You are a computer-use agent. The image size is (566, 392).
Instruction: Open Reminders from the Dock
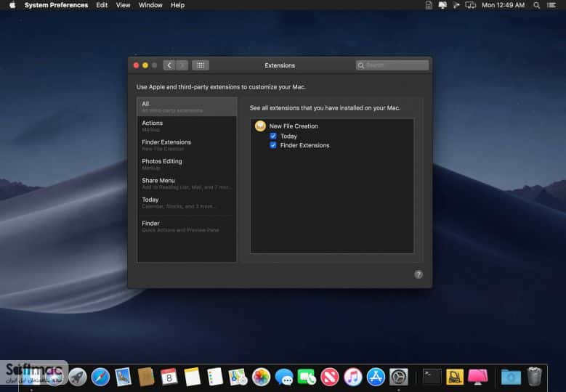[x=215, y=377]
